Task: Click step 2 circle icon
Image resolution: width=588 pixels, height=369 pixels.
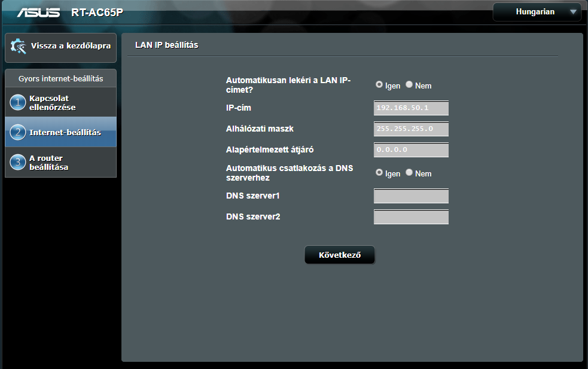Action: coord(17,132)
